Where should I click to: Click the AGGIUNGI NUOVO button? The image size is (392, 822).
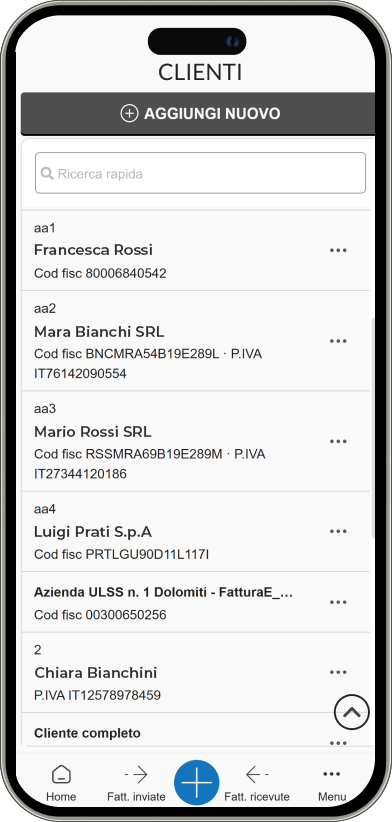pos(198,114)
